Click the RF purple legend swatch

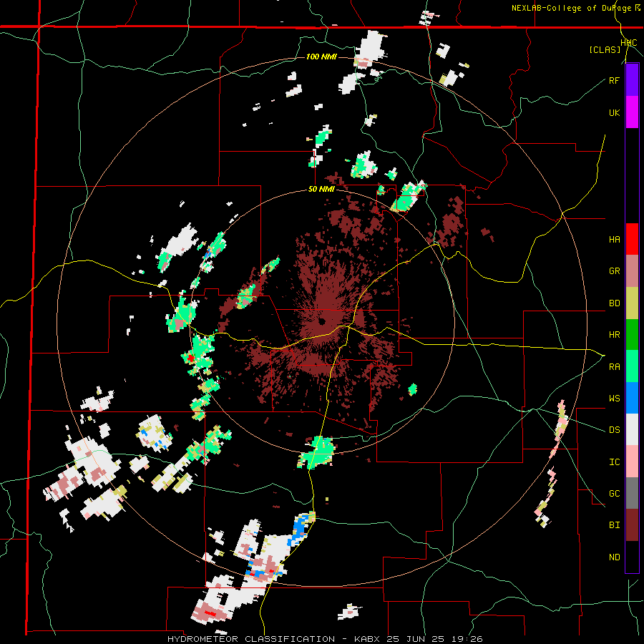point(632,80)
